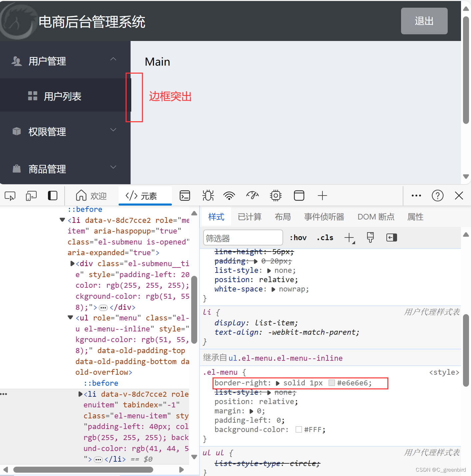Switch to 事件侦听器 tab
This screenshot has height=476, width=471.
click(324, 217)
